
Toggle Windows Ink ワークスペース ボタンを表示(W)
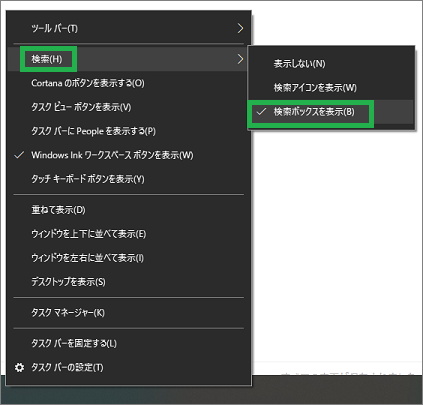[129, 155]
